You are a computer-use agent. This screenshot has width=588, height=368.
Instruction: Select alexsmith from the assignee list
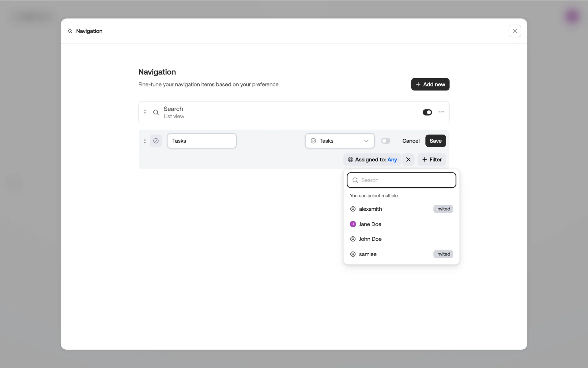point(371,209)
